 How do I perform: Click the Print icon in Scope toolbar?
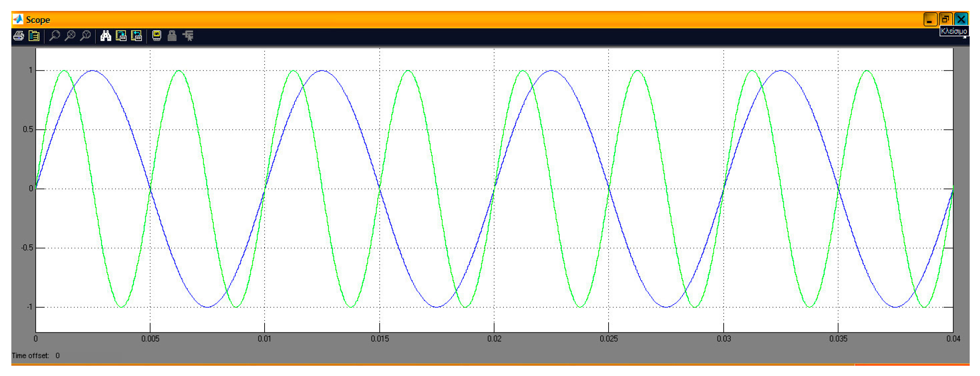click(18, 36)
